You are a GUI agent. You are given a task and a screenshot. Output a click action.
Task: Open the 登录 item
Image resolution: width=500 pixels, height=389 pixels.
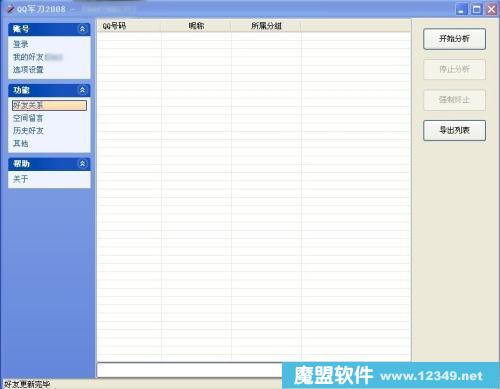pos(20,44)
